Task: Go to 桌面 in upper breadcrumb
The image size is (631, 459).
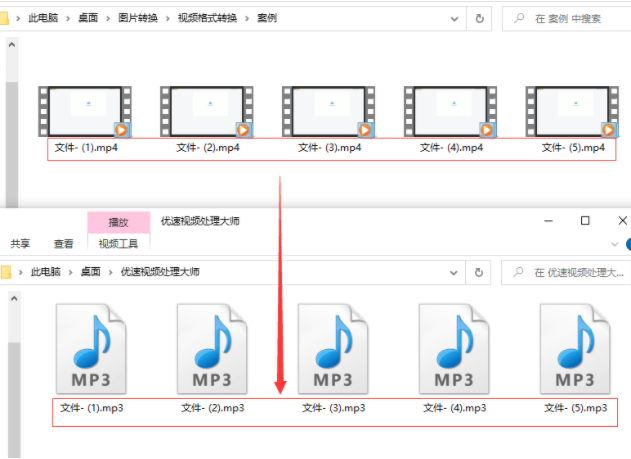Action: (88, 18)
